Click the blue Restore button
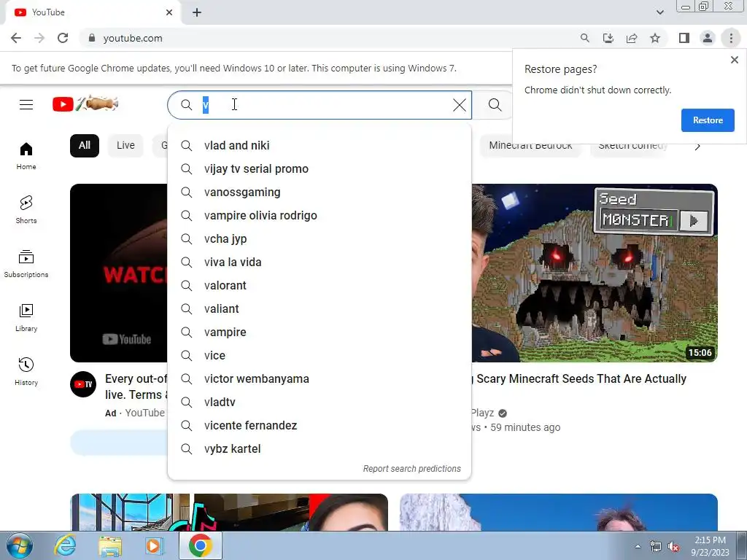This screenshot has width=747, height=560. point(708,120)
